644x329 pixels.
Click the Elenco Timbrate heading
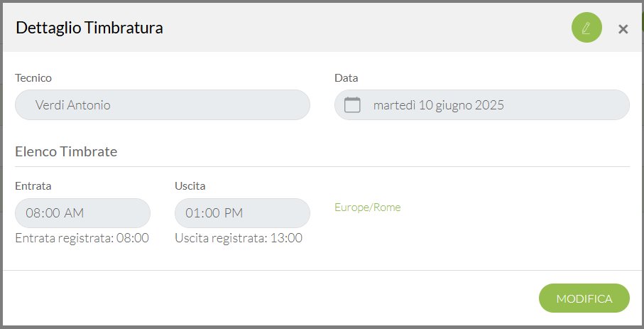coord(66,151)
